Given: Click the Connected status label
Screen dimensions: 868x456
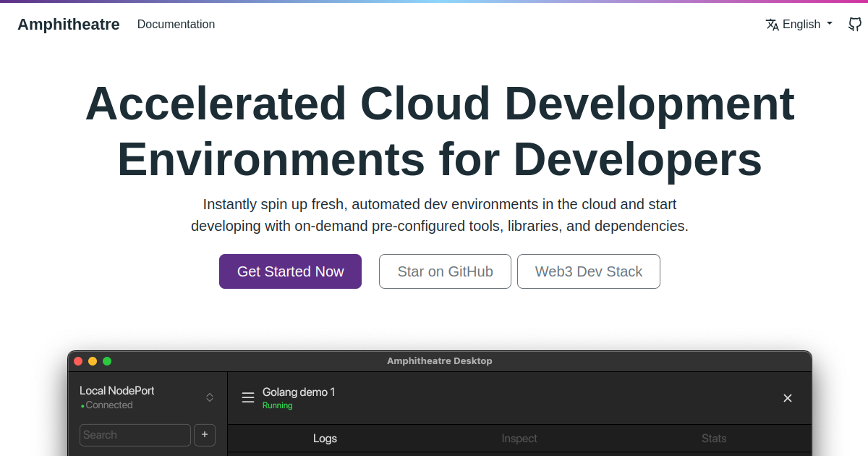Looking at the screenshot, I should [107, 405].
